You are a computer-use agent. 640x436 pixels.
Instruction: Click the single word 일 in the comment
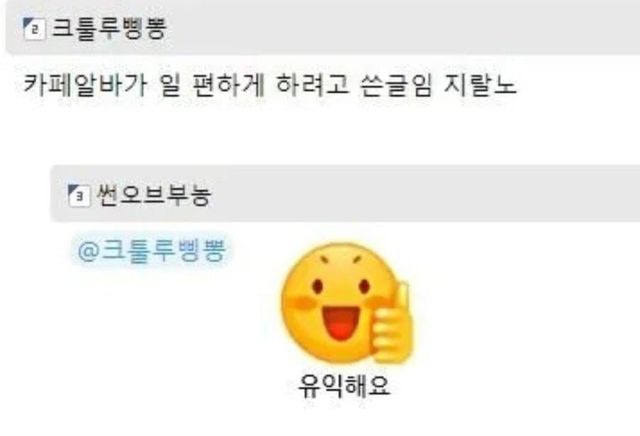(169, 85)
